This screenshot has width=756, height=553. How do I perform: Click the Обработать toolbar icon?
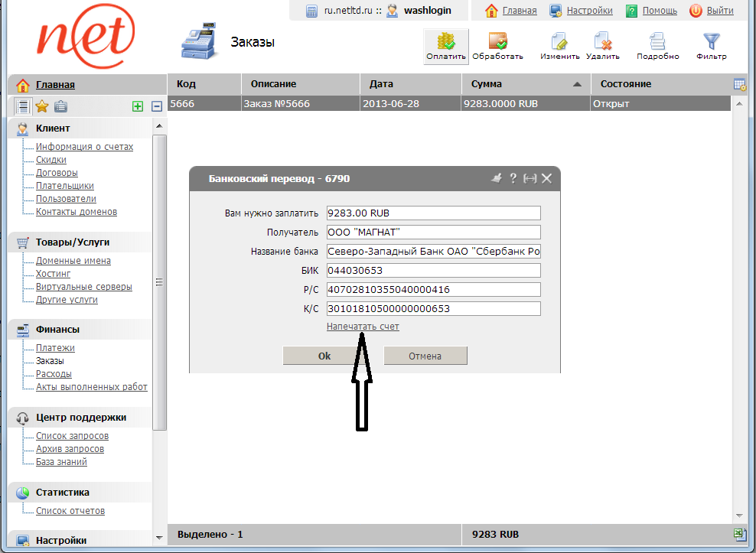click(x=497, y=45)
